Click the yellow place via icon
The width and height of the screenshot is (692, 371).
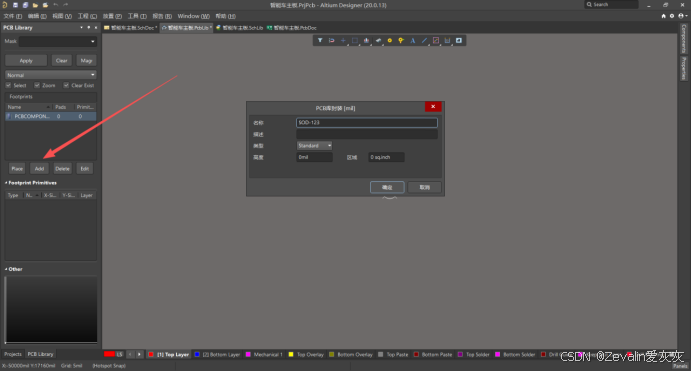pos(390,41)
